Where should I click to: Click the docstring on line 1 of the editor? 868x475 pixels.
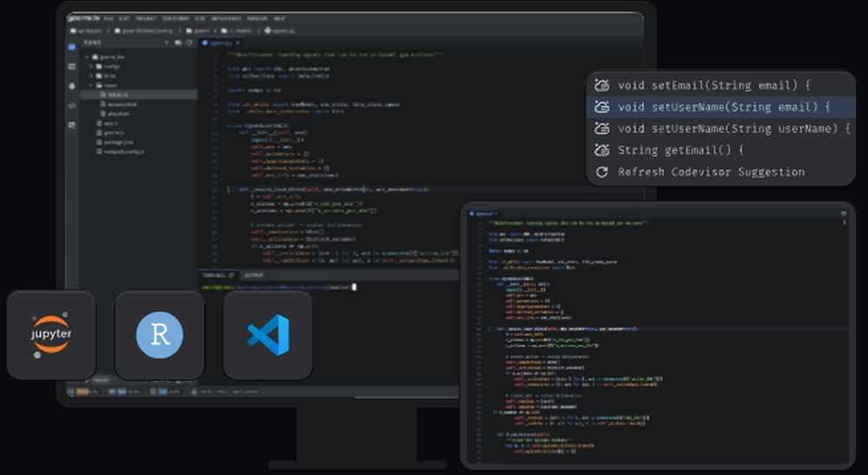[x=335, y=54]
